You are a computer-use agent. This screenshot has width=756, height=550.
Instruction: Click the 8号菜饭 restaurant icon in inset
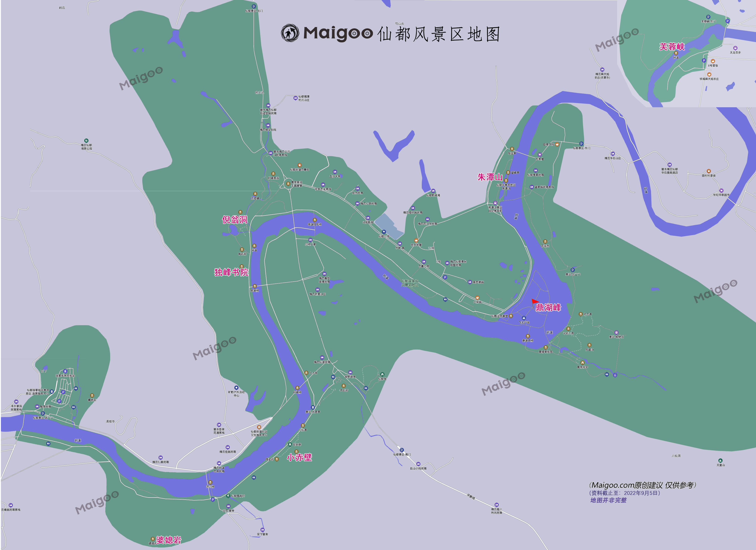(x=713, y=61)
